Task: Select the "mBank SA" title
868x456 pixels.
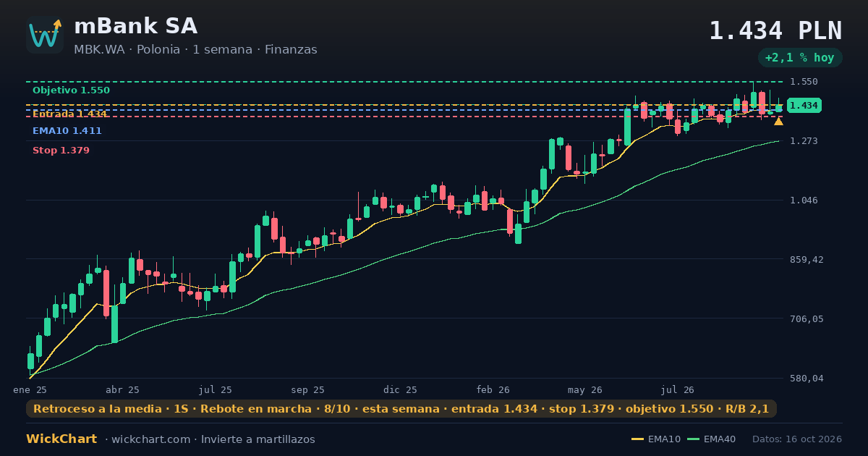Action: (x=135, y=26)
